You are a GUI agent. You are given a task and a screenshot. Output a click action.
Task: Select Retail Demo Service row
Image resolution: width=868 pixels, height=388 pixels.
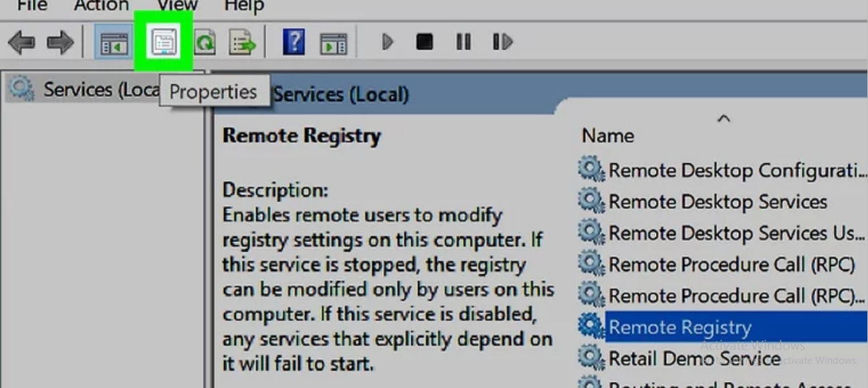tap(723, 359)
